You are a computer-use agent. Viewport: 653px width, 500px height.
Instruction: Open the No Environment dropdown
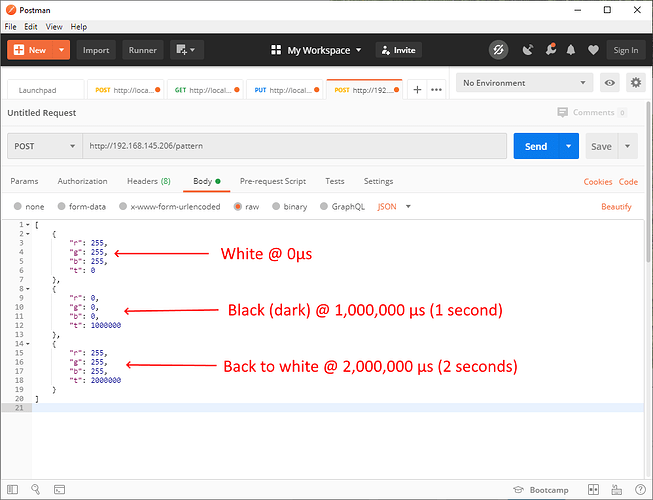point(524,83)
